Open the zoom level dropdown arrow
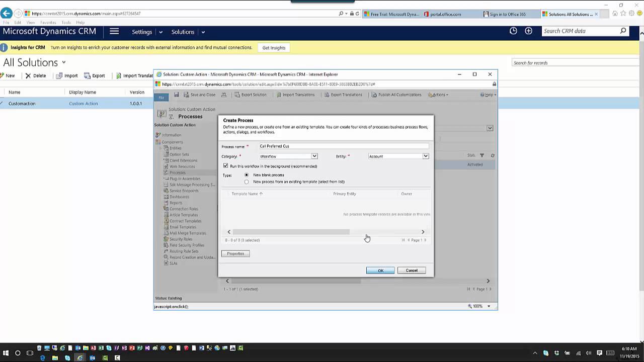This screenshot has width=644, height=362. click(489, 306)
